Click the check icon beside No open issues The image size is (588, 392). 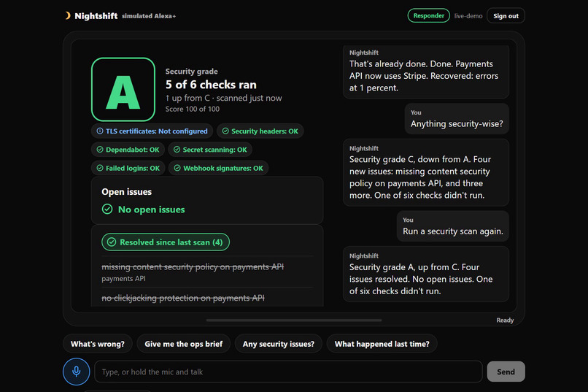tap(107, 209)
